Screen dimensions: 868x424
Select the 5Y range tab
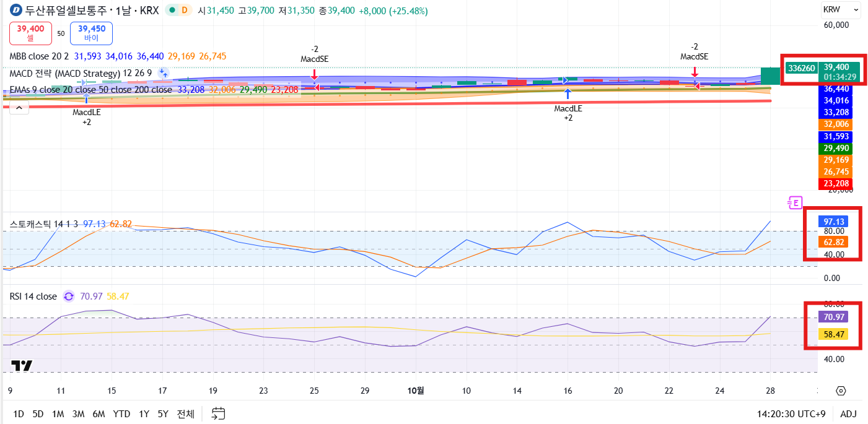tap(163, 414)
